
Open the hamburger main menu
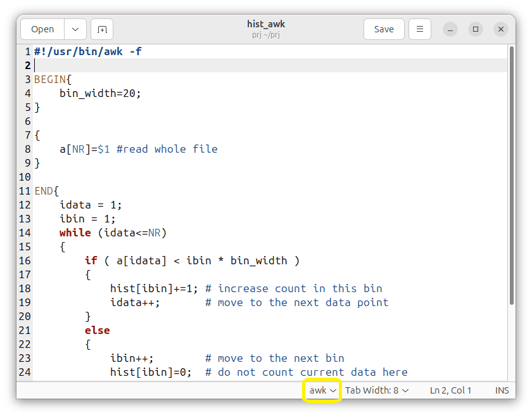point(419,29)
